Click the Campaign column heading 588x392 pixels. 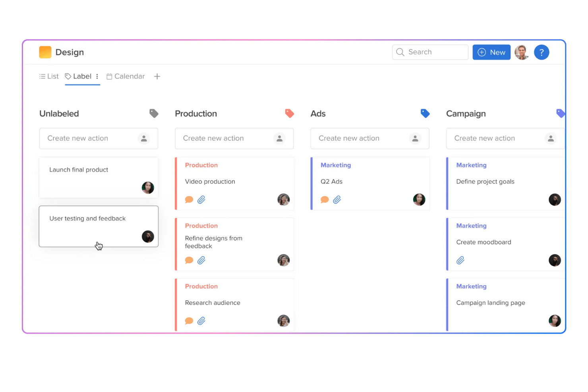466,114
